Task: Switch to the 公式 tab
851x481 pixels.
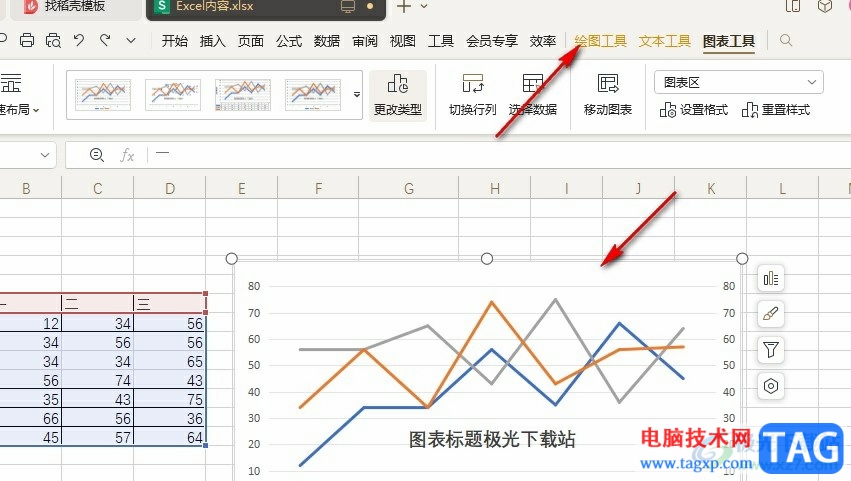Action: pos(288,41)
